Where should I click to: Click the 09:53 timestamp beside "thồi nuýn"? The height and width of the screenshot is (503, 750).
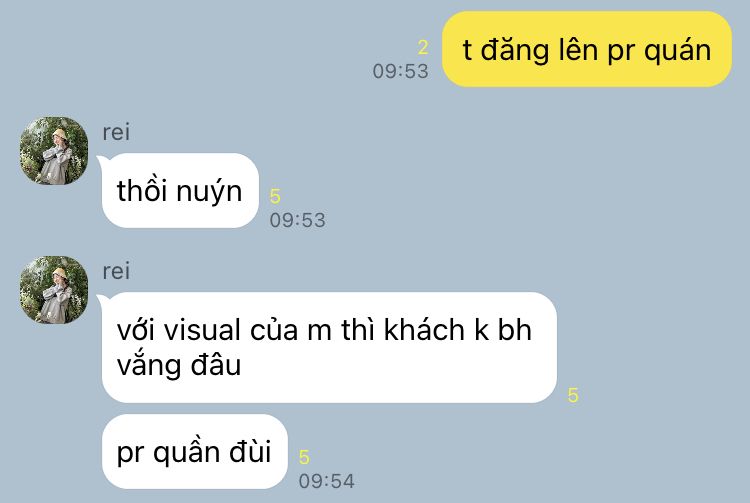298,220
